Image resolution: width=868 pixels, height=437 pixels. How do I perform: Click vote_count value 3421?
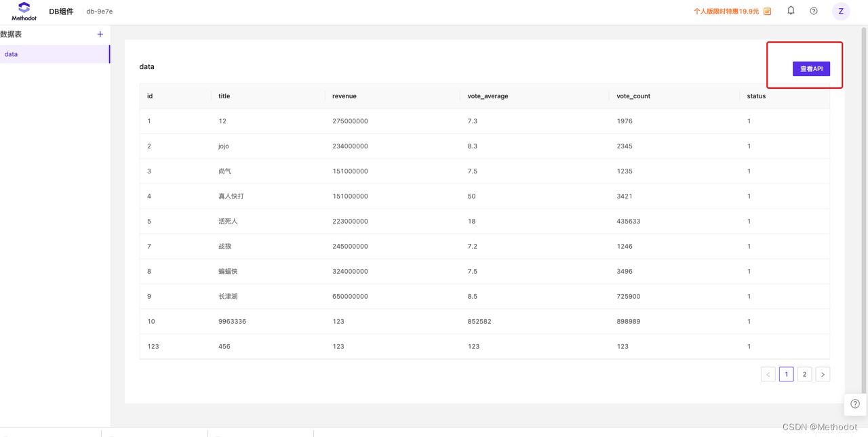coord(625,196)
